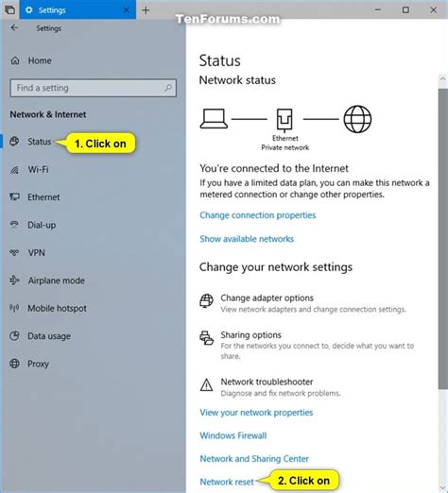Image resolution: width=448 pixels, height=493 pixels.
Task: Click the 'Private network' label
Action: tap(285, 147)
